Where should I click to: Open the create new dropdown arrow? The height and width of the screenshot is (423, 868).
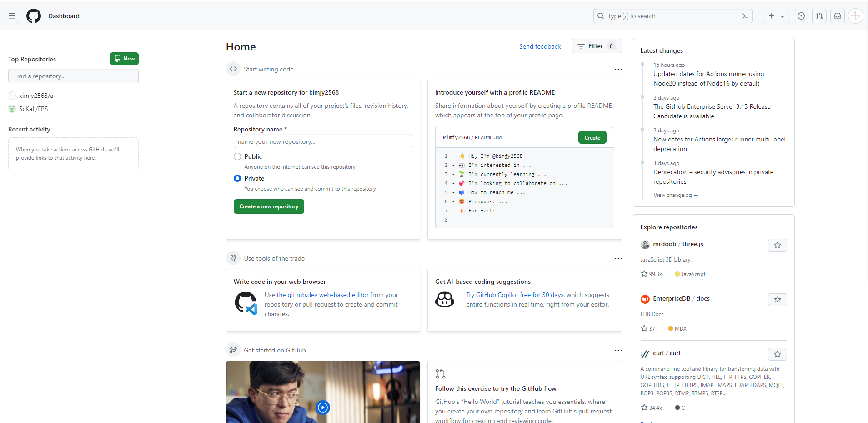tap(782, 16)
